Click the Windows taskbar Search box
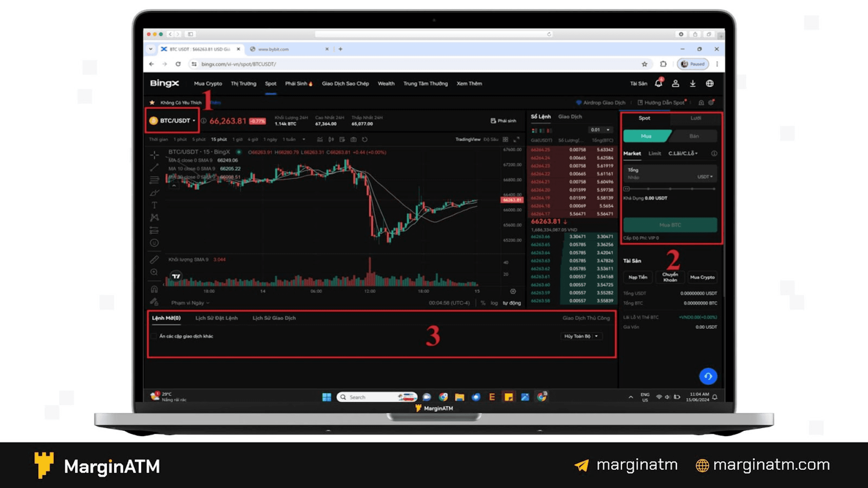 coord(377,397)
